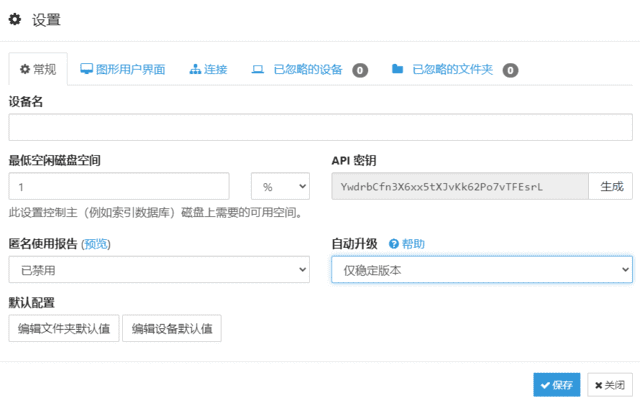
Task: Expand the 已禁用 usage report dropdown
Action: click(x=159, y=270)
